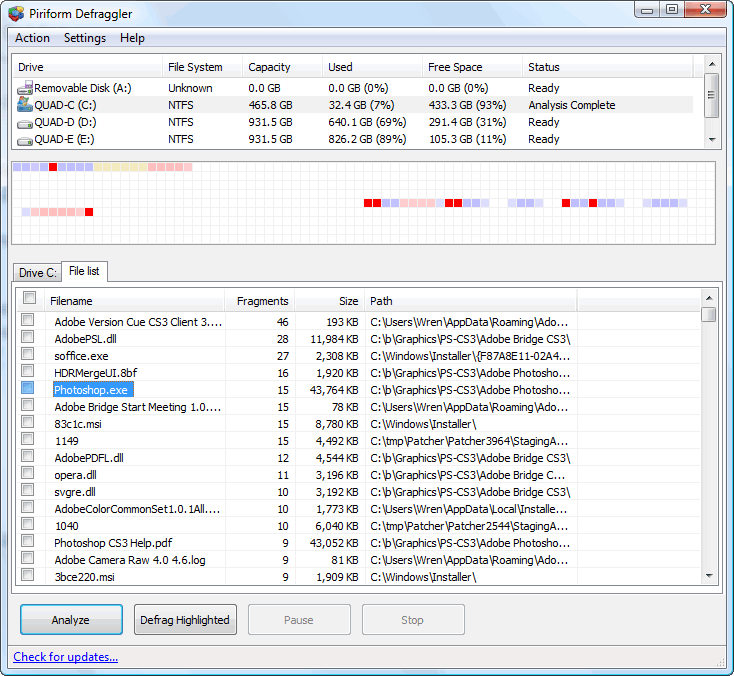This screenshot has height=676, width=734.
Task: Click the Used column header
Action: point(372,67)
